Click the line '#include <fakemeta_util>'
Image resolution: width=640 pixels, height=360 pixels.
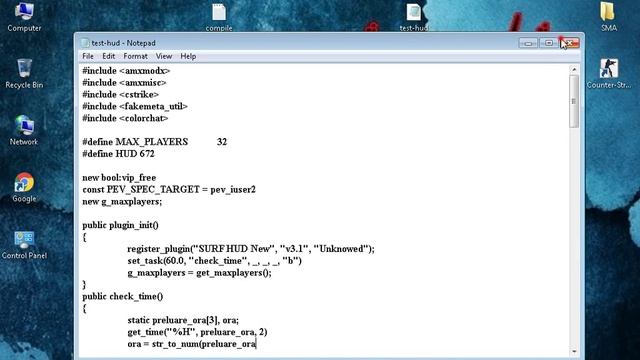coord(135,107)
